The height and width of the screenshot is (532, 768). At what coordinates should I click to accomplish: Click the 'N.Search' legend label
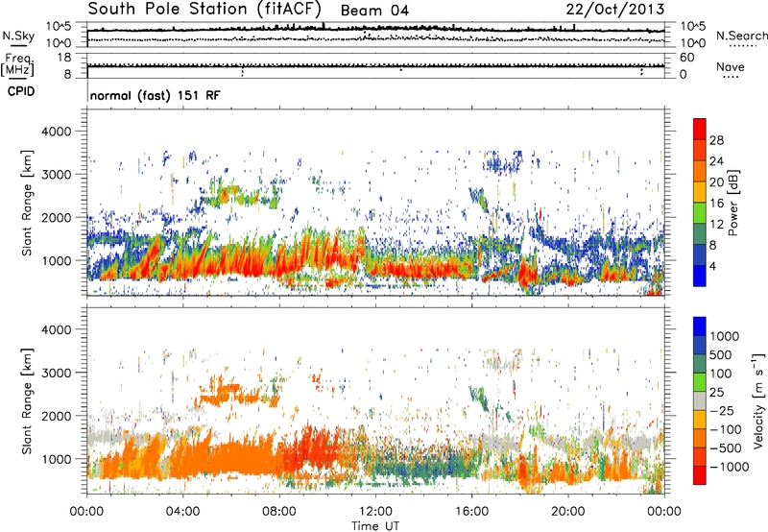tap(741, 36)
